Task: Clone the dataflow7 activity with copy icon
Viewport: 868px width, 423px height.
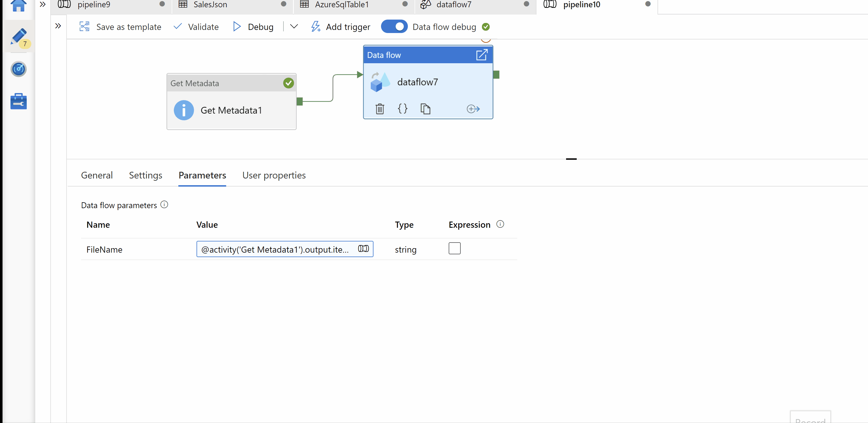Action: [x=425, y=109]
